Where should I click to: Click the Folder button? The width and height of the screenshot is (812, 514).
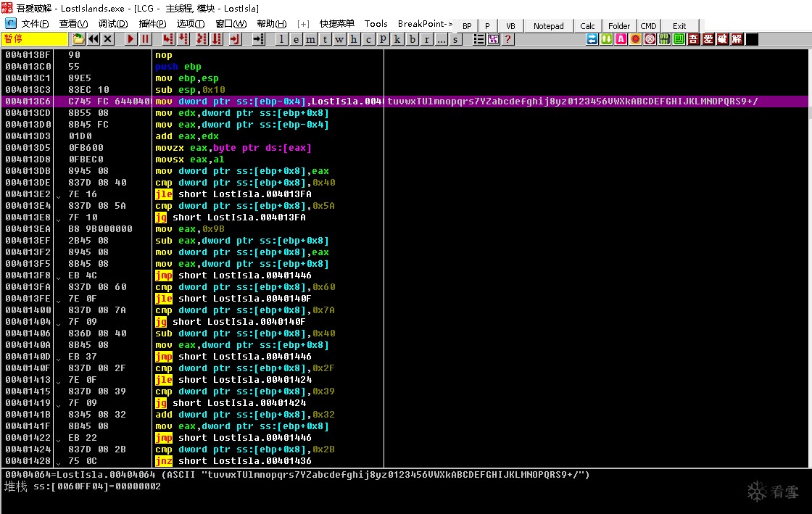click(619, 26)
